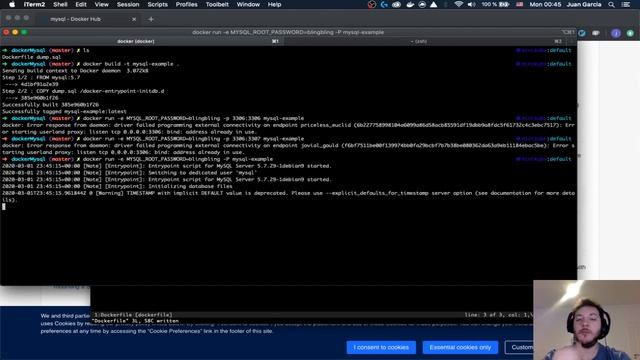Click the blue checkmark extension icon

[582, 33]
